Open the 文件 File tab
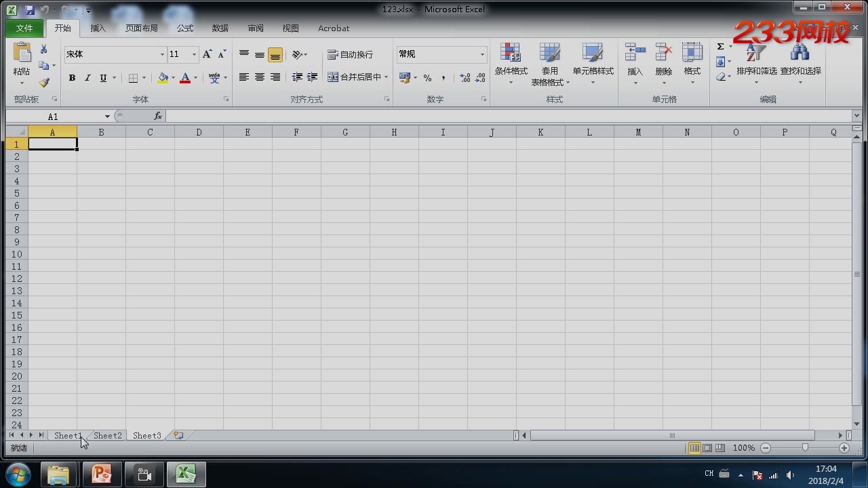The height and width of the screenshot is (488, 868). pyautogui.click(x=24, y=28)
